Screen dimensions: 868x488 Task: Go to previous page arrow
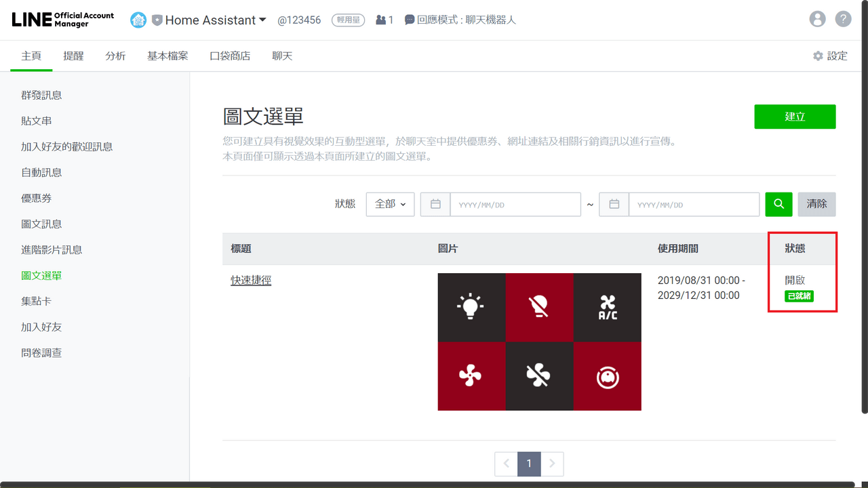pyautogui.click(x=506, y=464)
